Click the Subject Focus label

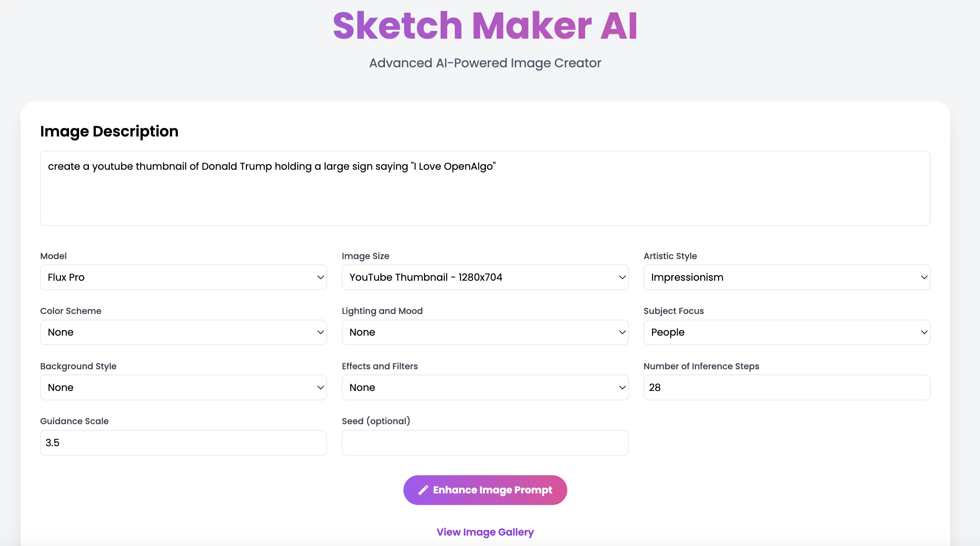[x=674, y=311]
